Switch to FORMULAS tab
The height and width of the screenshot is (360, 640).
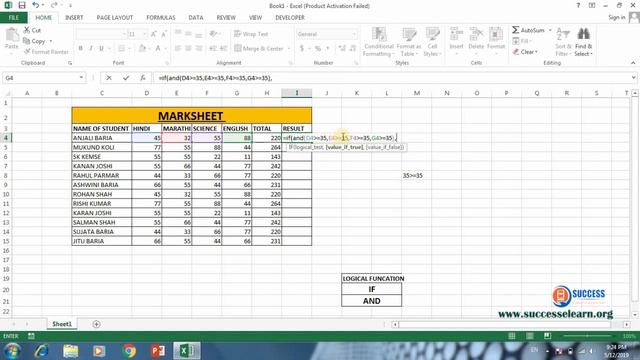[x=161, y=18]
